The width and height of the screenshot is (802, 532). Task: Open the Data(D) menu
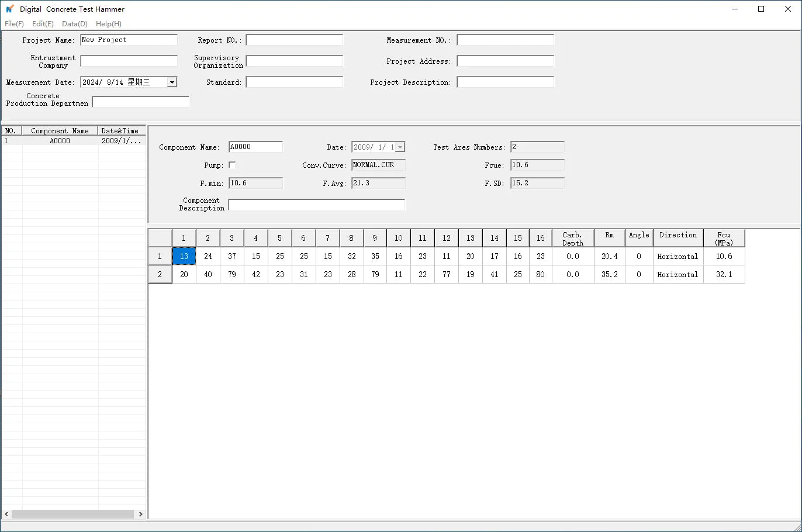(75, 24)
